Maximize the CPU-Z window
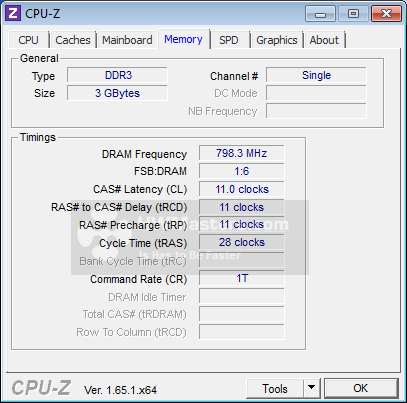 pyautogui.click(x=353, y=14)
